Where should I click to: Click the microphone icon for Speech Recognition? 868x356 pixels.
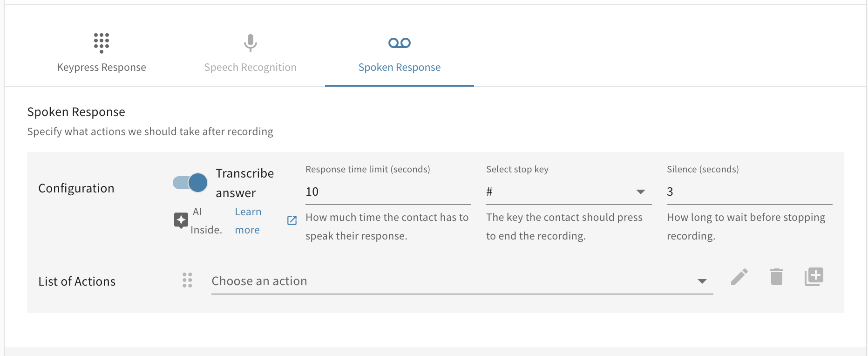pyautogui.click(x=251, y=43)
